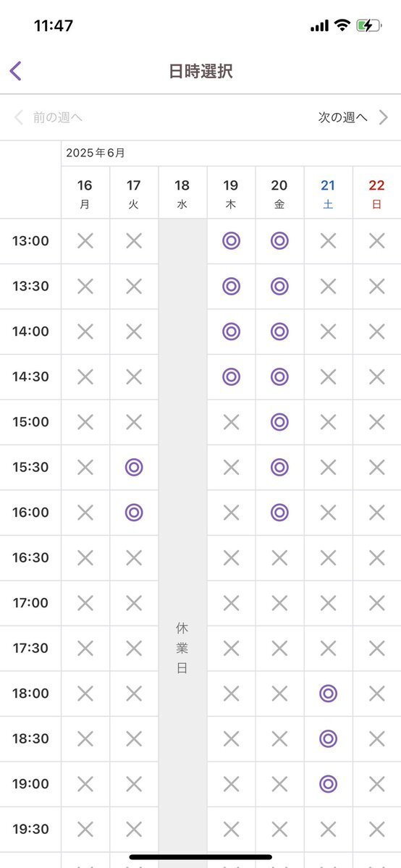Image resolution: width=401 pixels, height=868 pixels.
Task: Select Saturday 21 at 19:00 available slot
Action: point(329,784)
